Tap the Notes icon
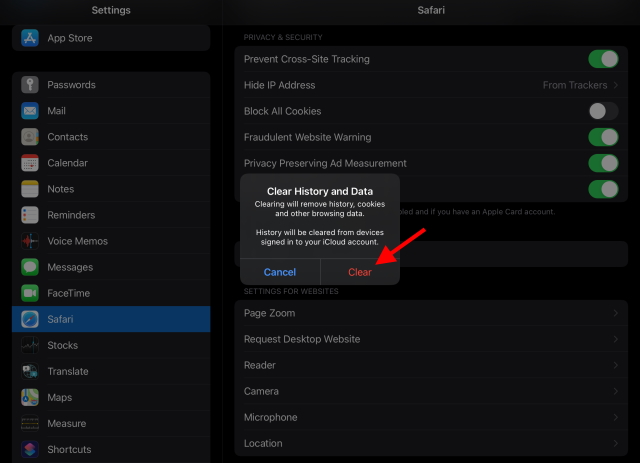Screen dimensions: 640x463 coord(30,189)
